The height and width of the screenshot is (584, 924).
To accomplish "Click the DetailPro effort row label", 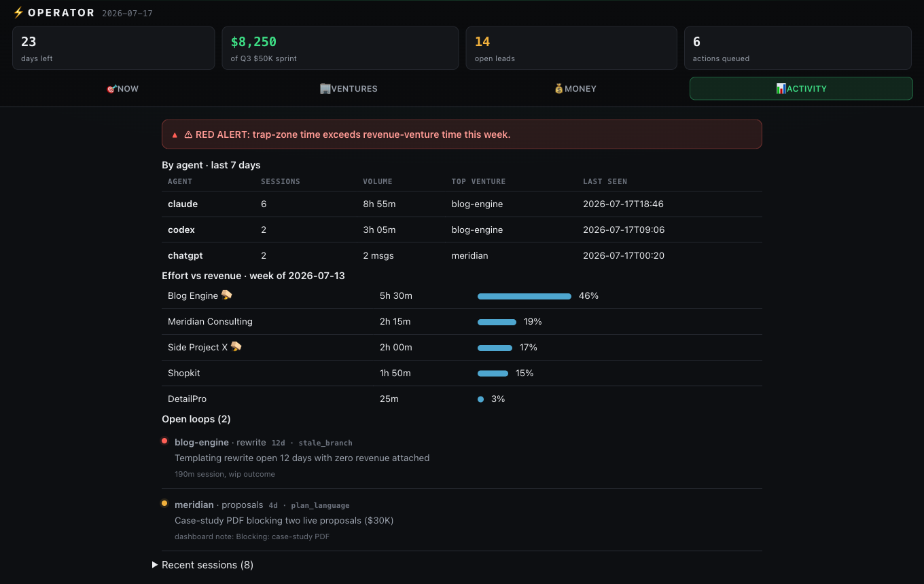I will click(x=187, y=399).
